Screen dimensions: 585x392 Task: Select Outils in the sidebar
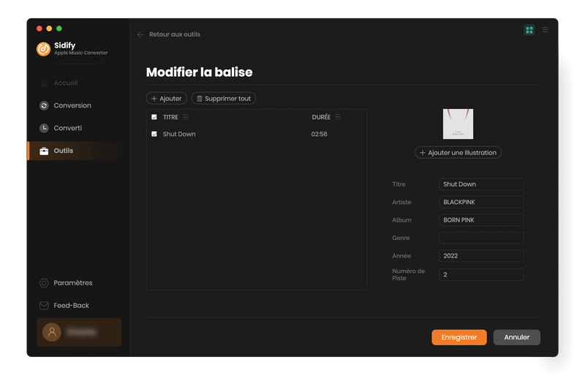[x=64, y=151]
